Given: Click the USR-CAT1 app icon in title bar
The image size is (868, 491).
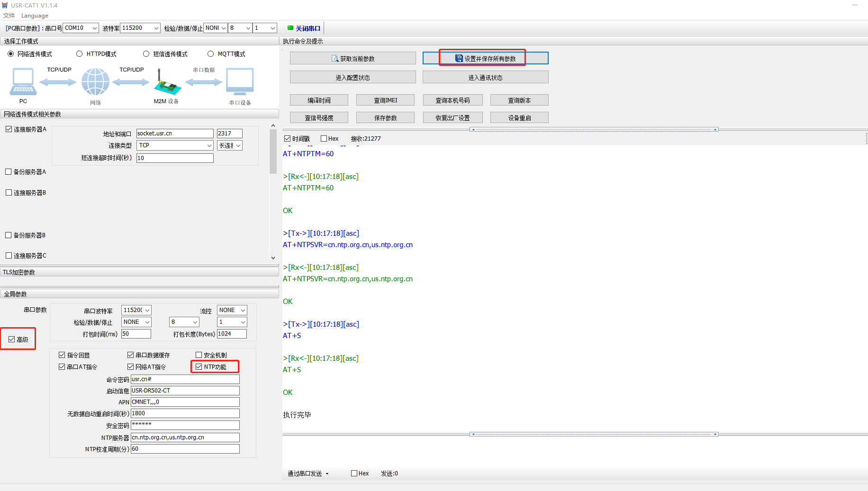Looking at the screenshot, I should tap(5, 5).
